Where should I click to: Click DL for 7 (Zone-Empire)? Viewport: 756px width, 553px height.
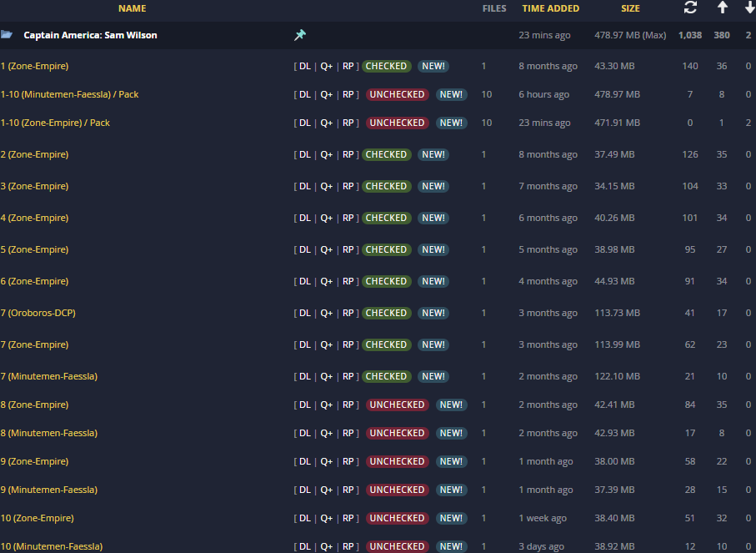(x=305, y=345)
